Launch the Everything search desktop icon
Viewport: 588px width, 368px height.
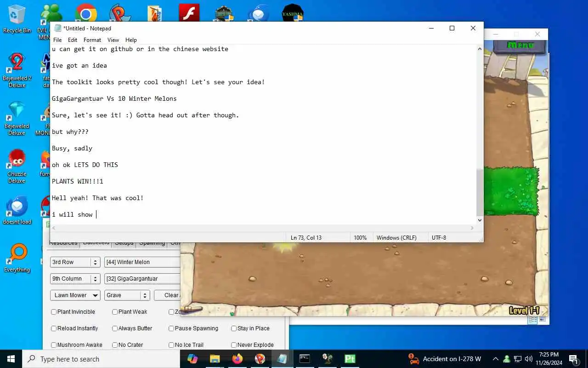pos(17,259)
